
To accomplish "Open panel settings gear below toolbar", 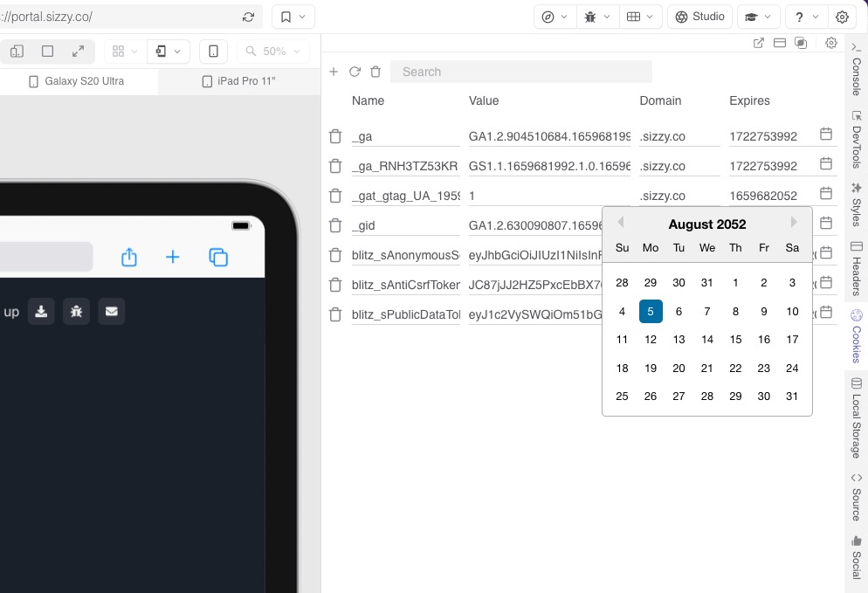I will point(830,43).
